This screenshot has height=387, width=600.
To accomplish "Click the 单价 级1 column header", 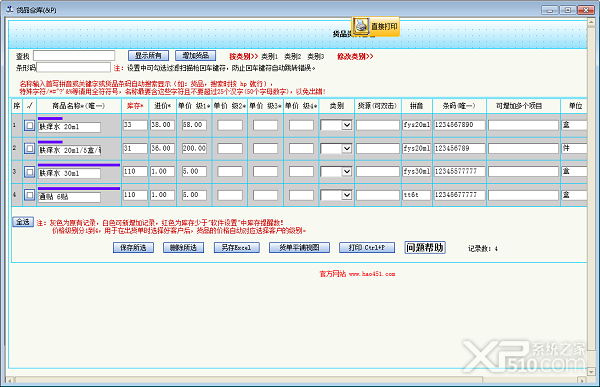I will [194, 106].
